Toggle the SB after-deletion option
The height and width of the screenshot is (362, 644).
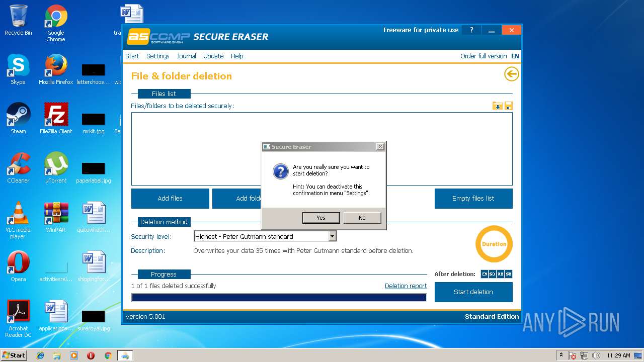click(509, 274)
